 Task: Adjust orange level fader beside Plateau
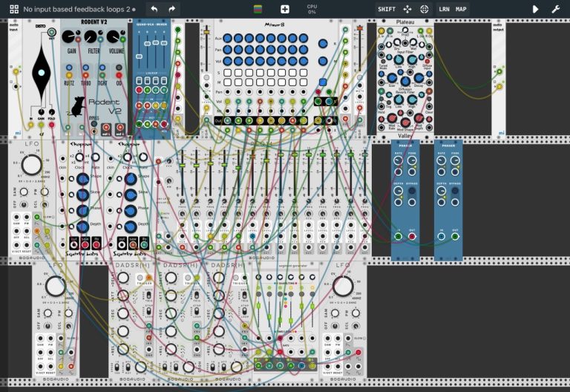point(360,28)
